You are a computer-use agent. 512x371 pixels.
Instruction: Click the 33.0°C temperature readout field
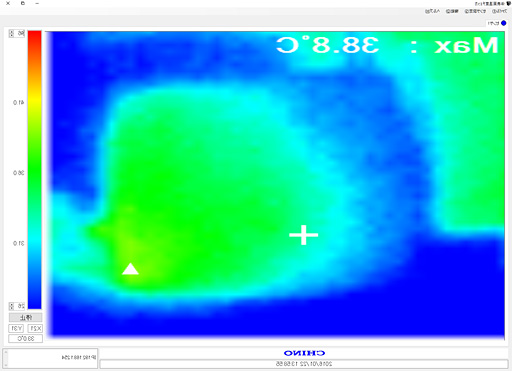(x=25, y=339)
